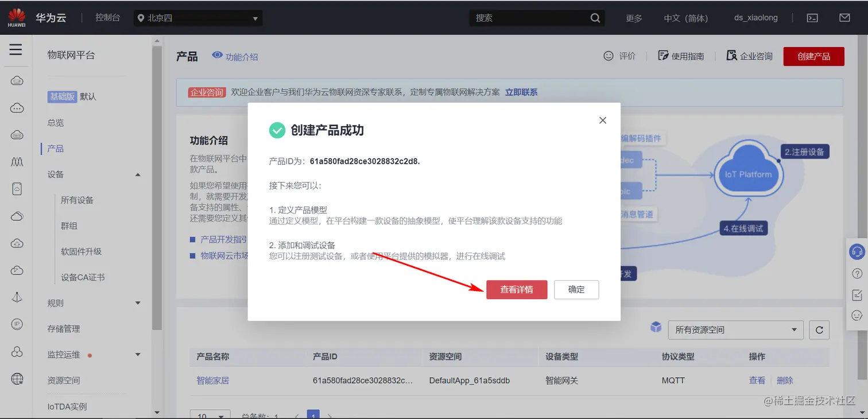Click the headset customer service icon

tap(857, 251)
